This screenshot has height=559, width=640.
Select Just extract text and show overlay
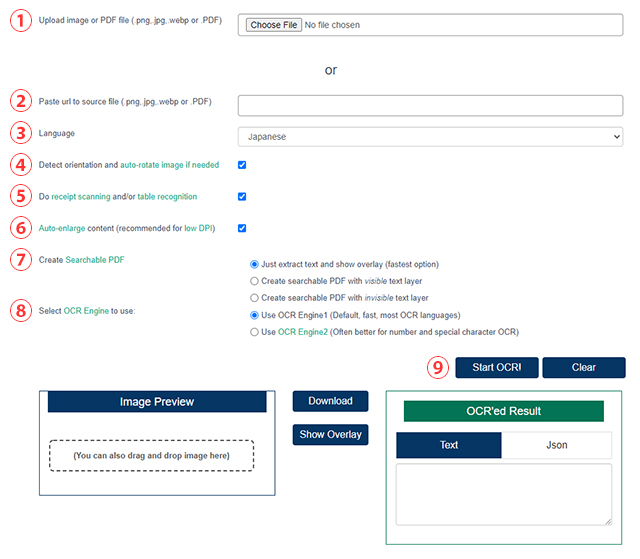(x=254, y=264)
